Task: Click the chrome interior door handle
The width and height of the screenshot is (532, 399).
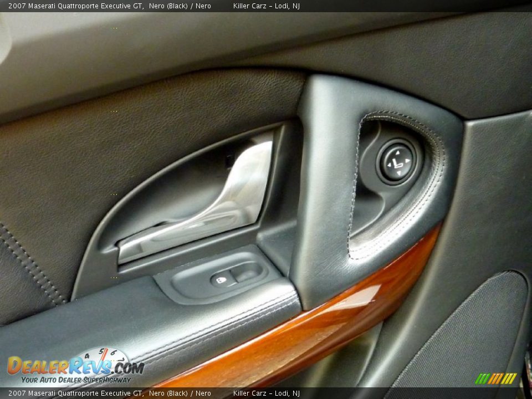Action: 197,202
